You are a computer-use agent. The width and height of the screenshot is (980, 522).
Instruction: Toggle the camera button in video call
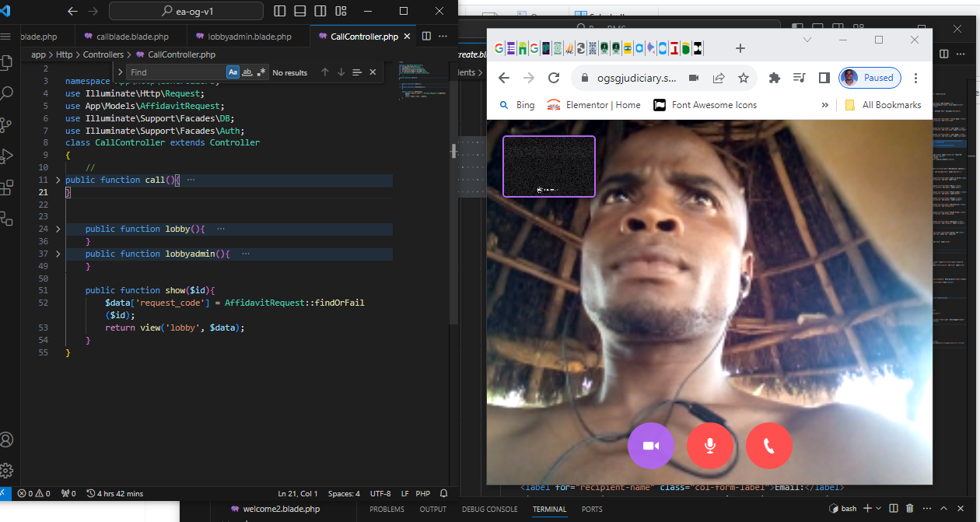pyautogui.click(x=650, y=446)
